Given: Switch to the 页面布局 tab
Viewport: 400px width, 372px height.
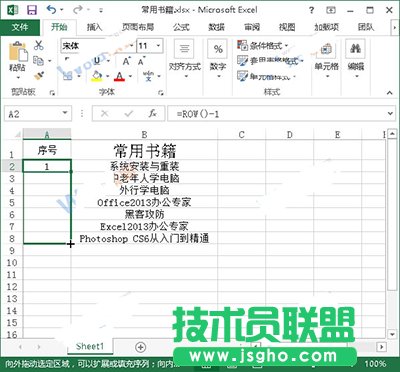Looking at the screenshot, I should tap(138, 27).
